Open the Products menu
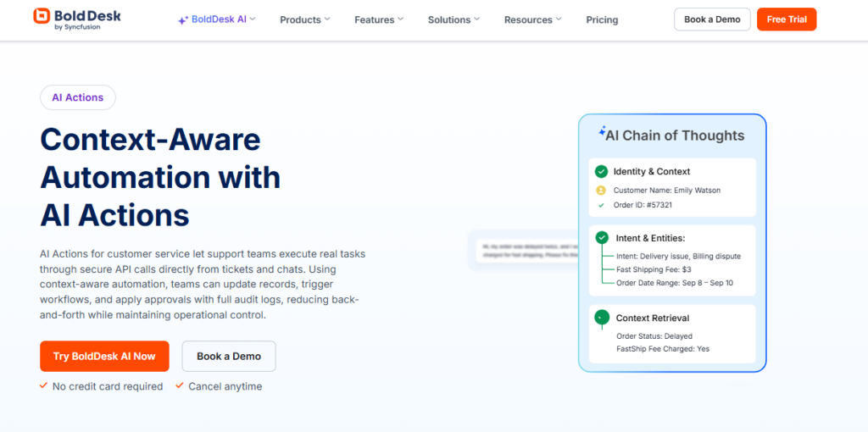The image size is (868, 432). (305, 20)
